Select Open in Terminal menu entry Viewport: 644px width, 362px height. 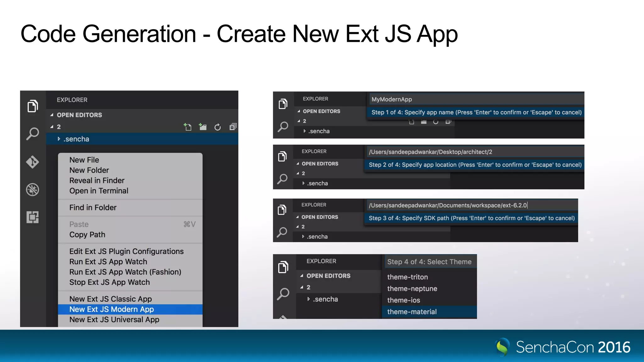(x=130, y=191)
